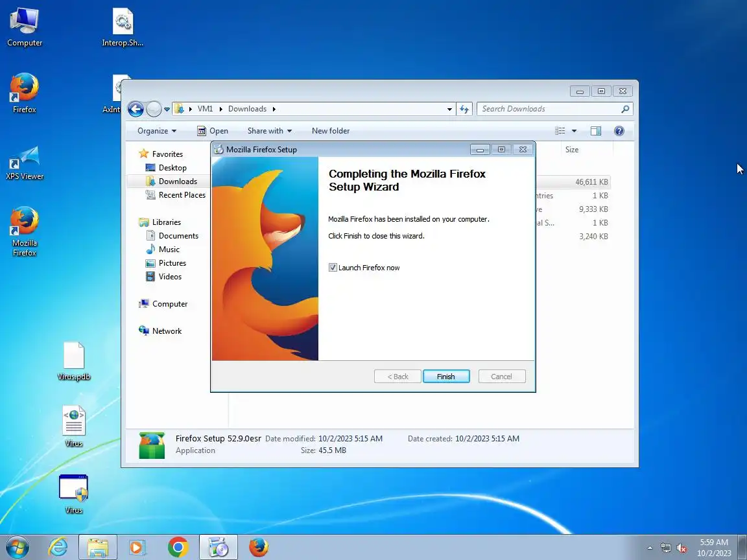This screenshot has height=560, width=747.
Task: Click the Firefox Setup icon in details pane
Action: tap(152, 445)
